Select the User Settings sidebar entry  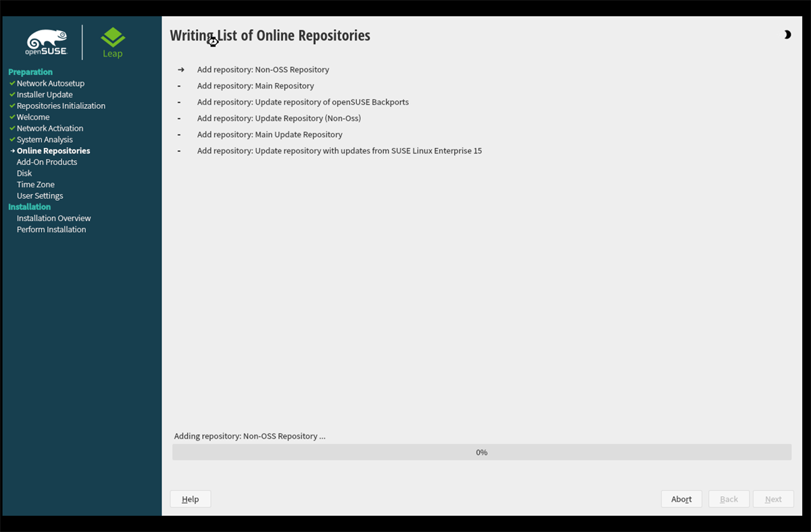pyautogui.click(x=39, y=195)
